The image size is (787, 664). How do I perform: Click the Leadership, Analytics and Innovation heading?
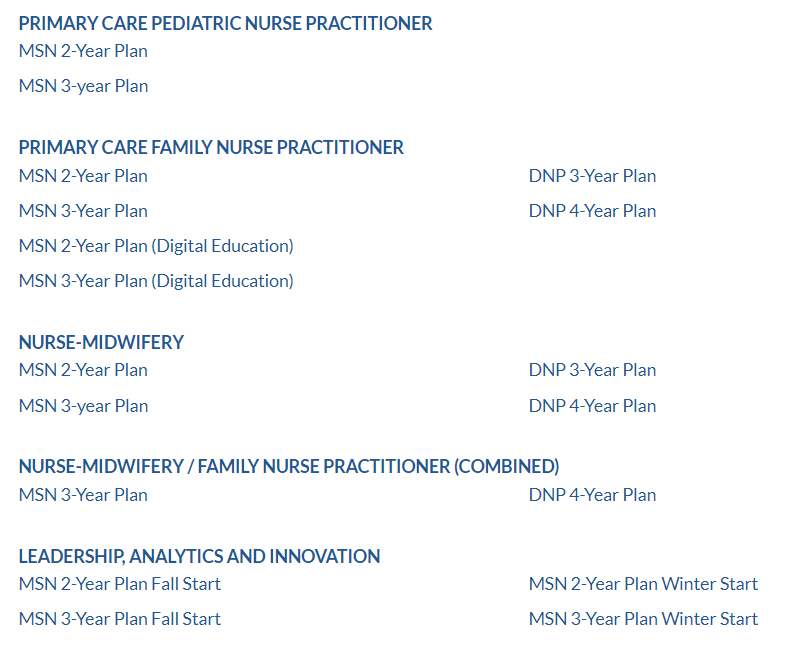199,557
